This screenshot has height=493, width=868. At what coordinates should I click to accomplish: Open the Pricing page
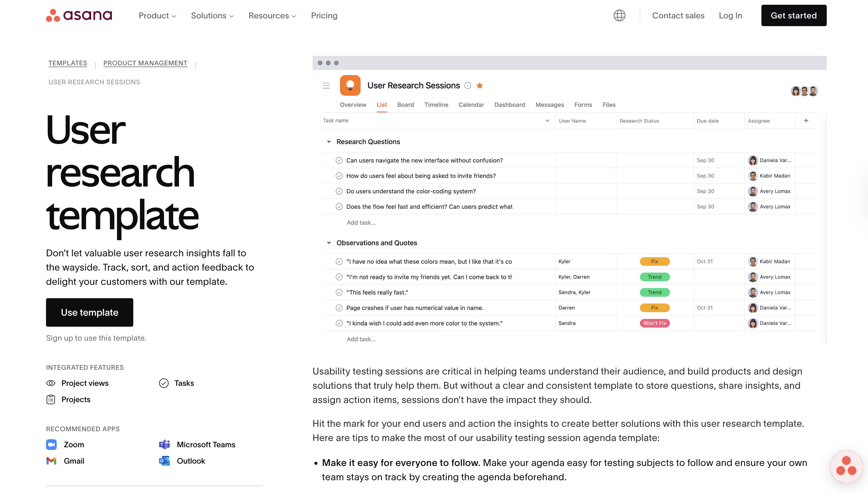click(x=324, y=15)
